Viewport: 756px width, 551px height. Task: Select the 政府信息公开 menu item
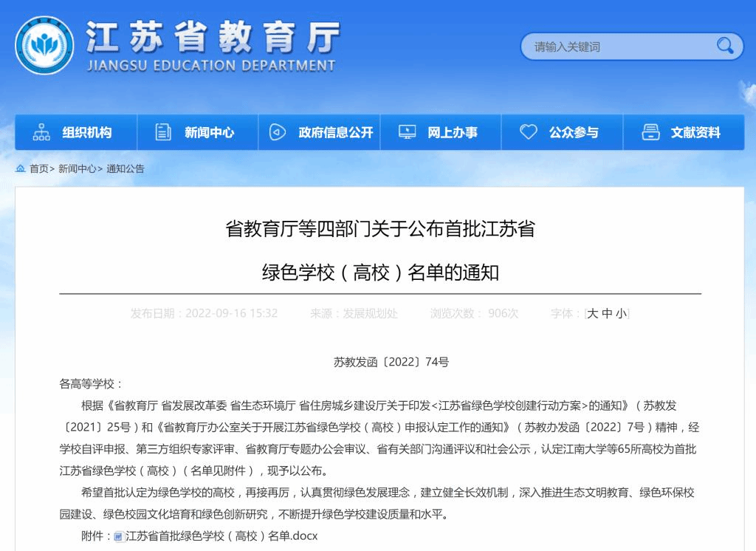point(336,133)
